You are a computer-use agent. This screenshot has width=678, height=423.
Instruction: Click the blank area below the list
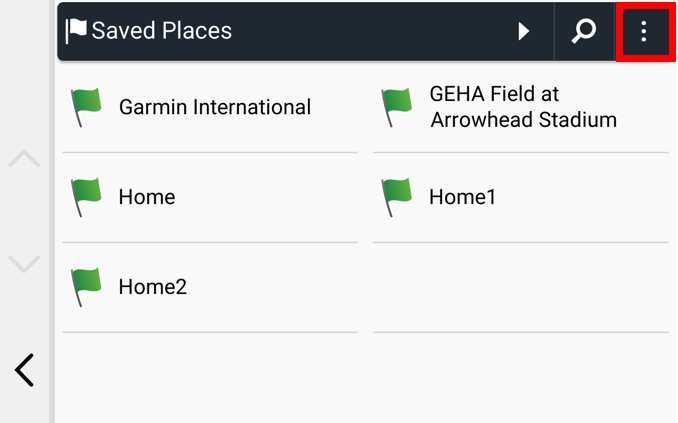pyautogui.click(x=365, y=378)
